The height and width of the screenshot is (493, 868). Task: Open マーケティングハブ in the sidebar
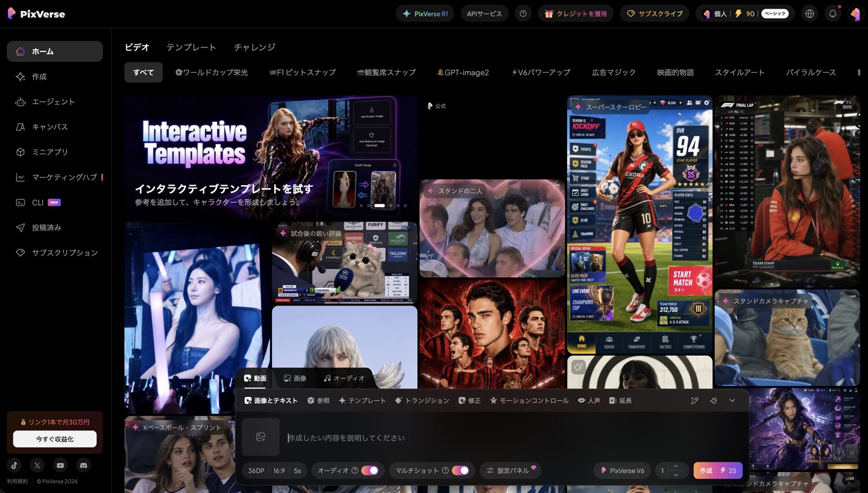click(55, 177)
